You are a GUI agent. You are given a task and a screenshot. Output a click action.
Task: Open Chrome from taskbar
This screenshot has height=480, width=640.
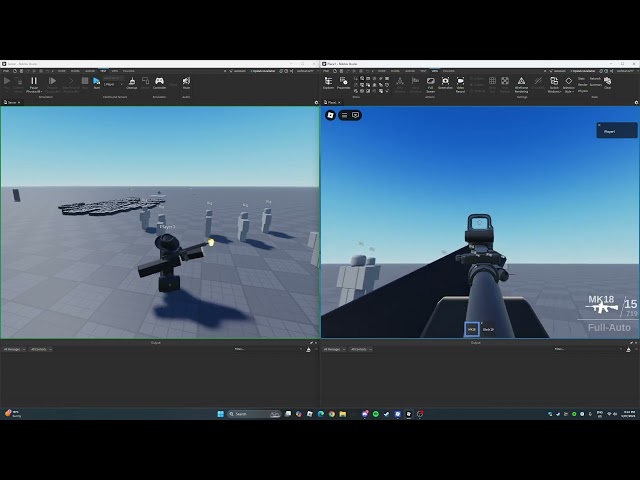click(x=331, y=414)
